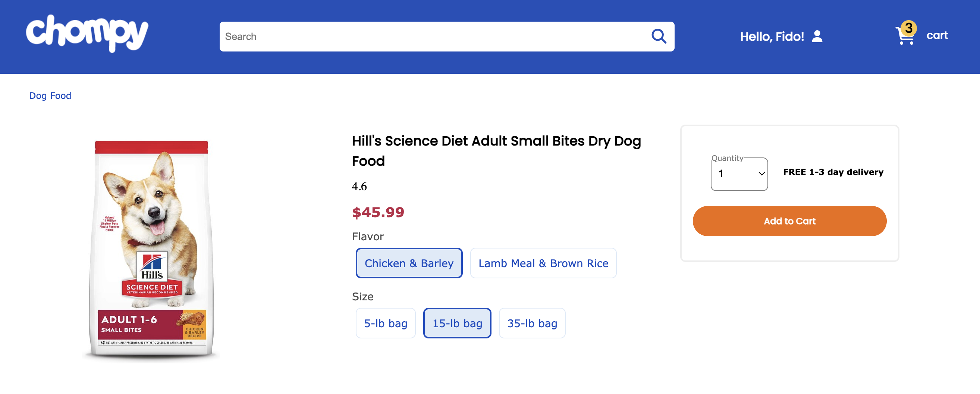The height and width of the screenshot is (394, 980).
Task: Click the user profile icon
Action: (x=817, y=37)
